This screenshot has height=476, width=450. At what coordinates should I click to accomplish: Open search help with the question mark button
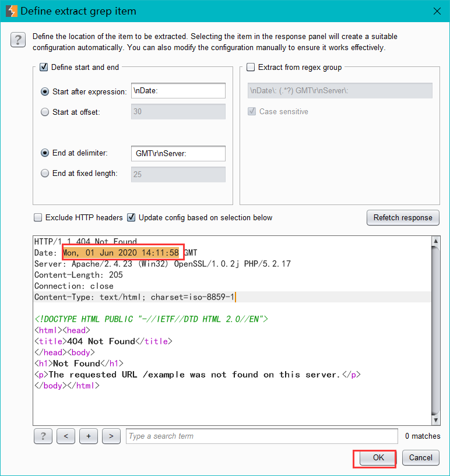tap(43, 436)
